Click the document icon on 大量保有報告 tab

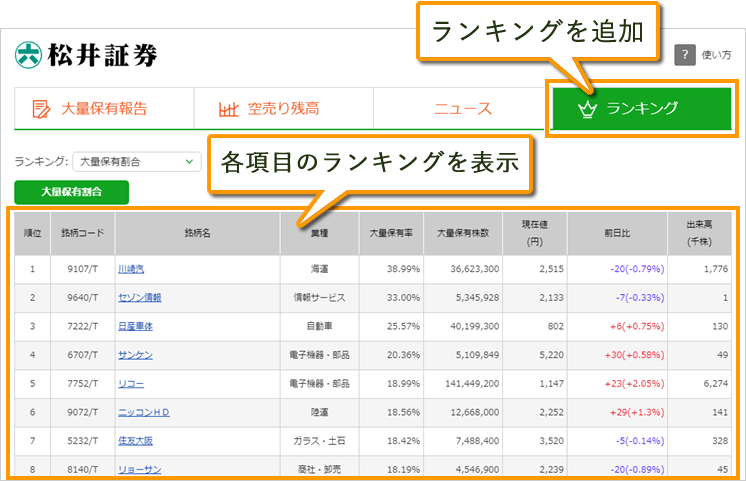[41, 109]
